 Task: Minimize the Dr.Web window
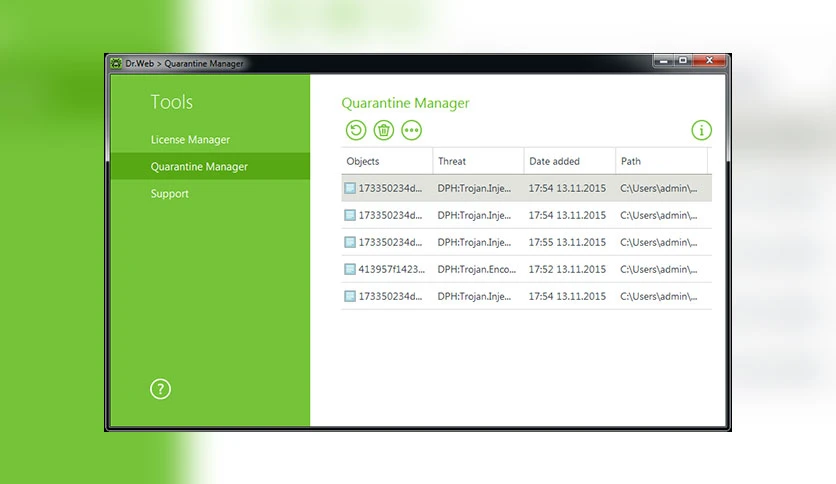coord(663,61)
